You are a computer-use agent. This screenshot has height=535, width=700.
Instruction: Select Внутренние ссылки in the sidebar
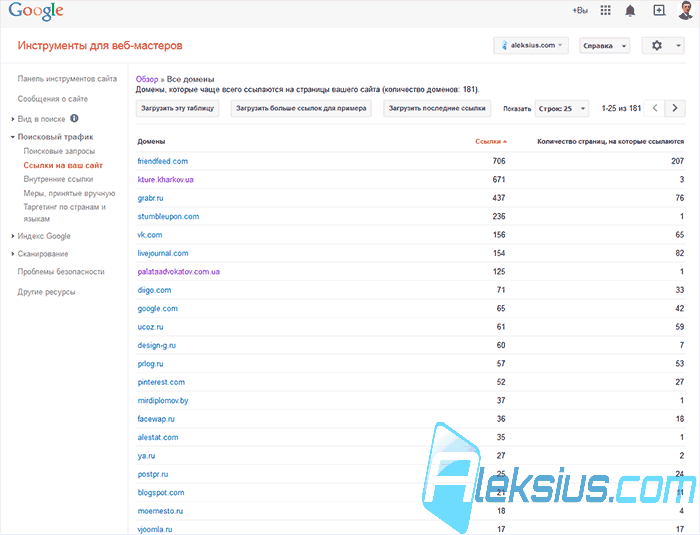pos(58,179)
